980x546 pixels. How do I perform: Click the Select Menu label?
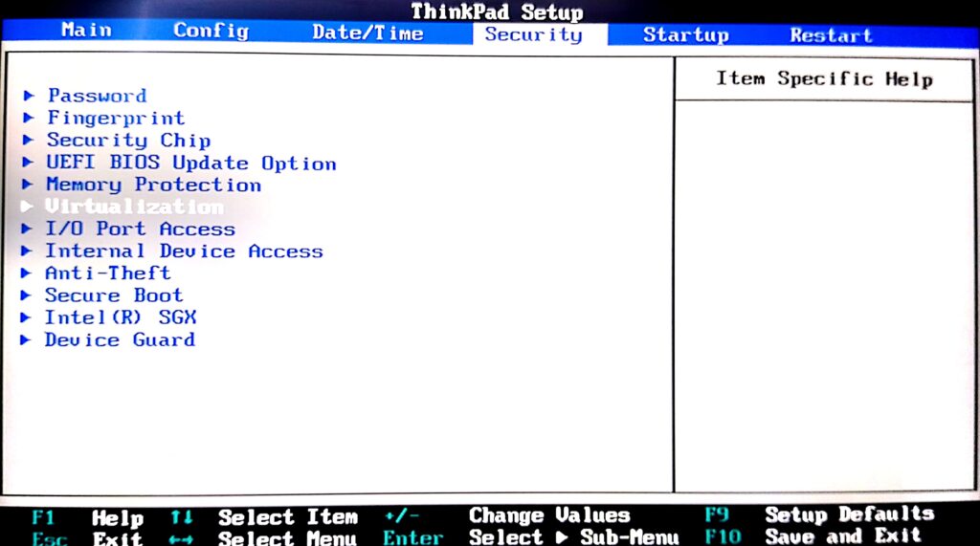[287, 538]
